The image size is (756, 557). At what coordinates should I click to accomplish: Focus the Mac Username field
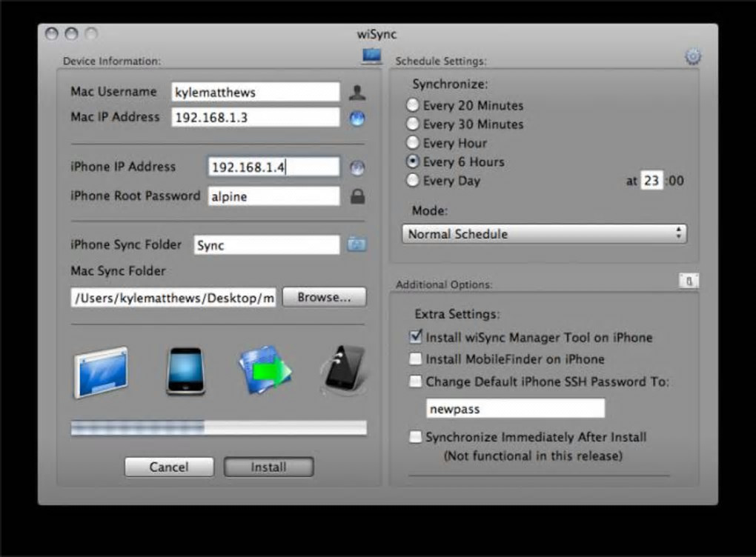(x=256, y=92)
